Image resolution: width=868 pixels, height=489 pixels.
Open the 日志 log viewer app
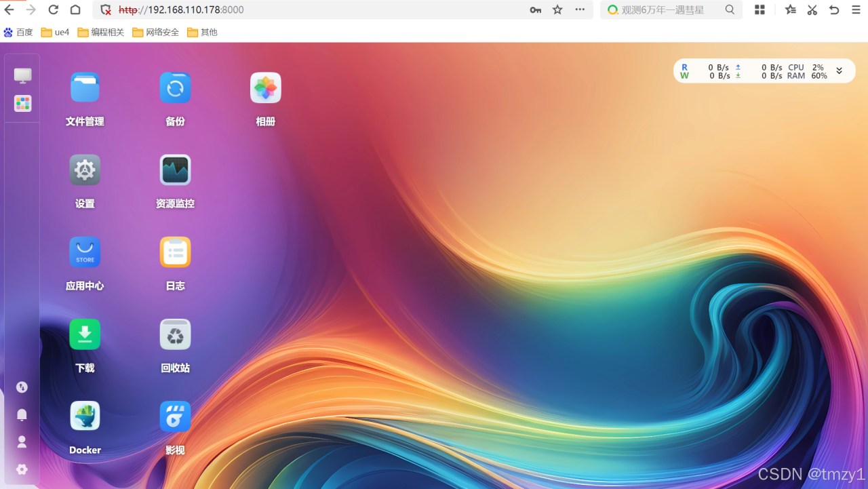175,252
